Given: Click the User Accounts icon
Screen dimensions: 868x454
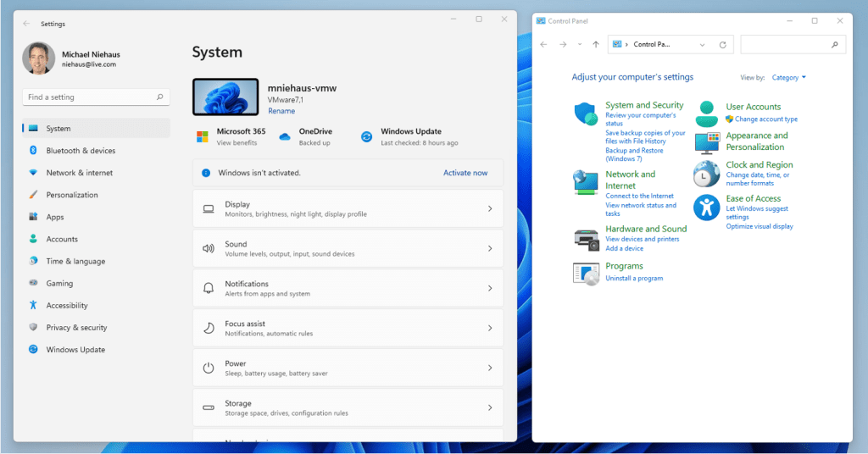Looking at the screenshot, I should coord(707,113).
